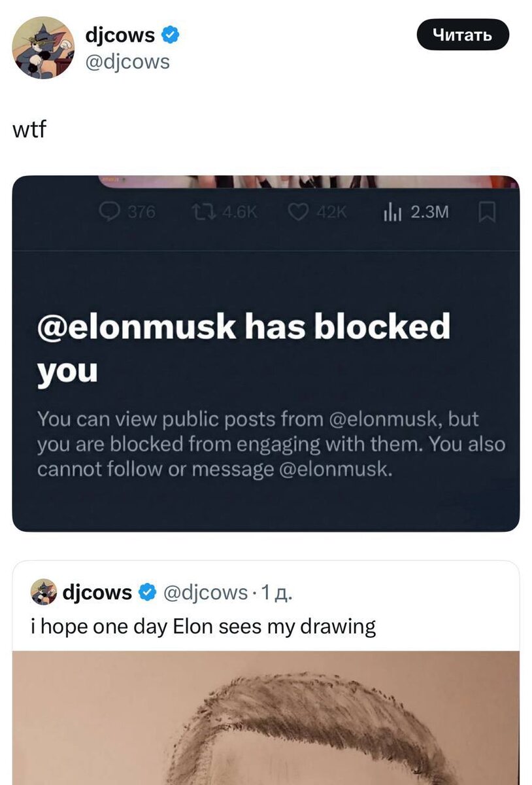Open the analytics icon showing 2.3M views
Viewport: 532px width, 785px height.
click(392, 212)
